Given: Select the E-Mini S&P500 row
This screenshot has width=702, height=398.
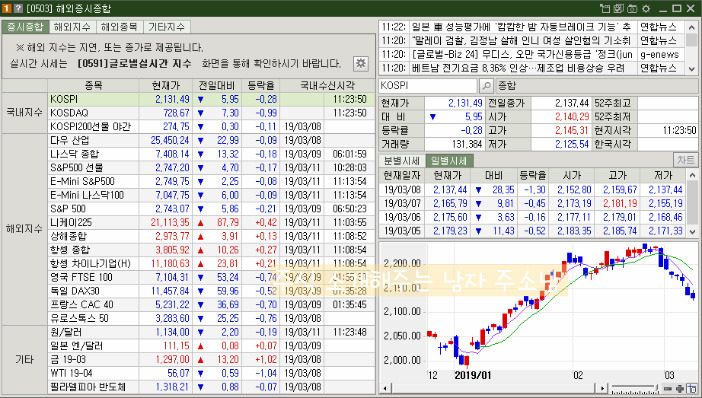Looking at the screenshot, I should click(x=211, y=181).
